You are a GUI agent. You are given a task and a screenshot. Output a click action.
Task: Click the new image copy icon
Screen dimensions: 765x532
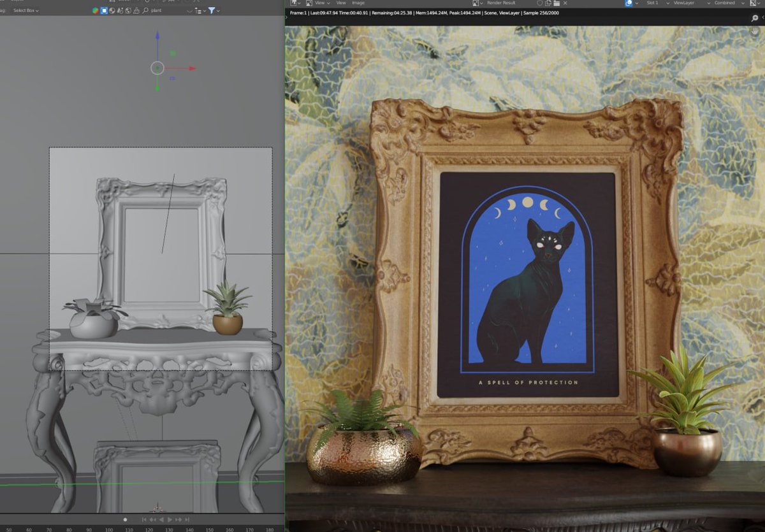pyautogui.click(x=548, y=3)
